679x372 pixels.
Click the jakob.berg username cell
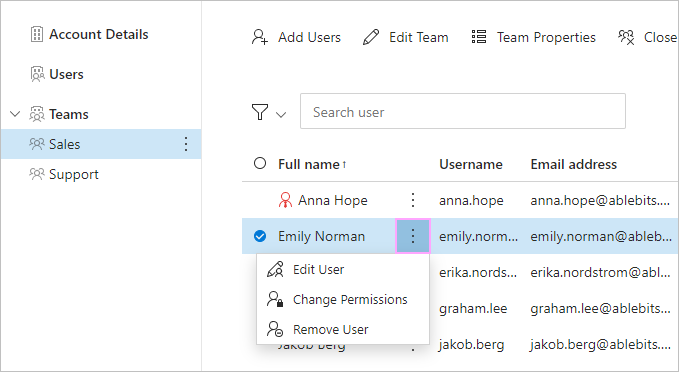472,345
